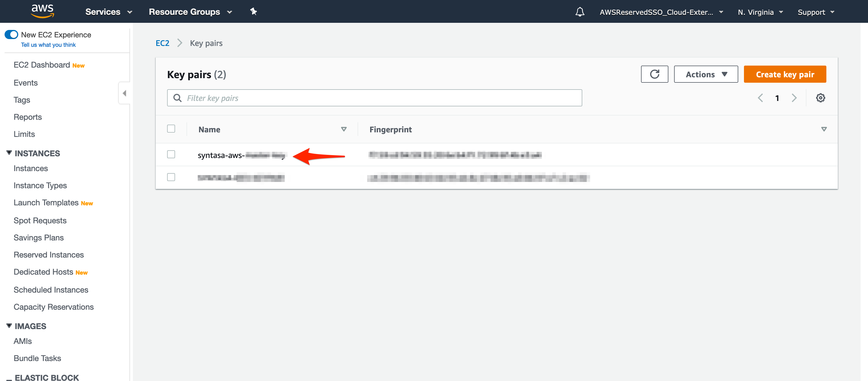This screenshot has height=381, width=868.
Task: Select all key pairs with header checkbox
Action: pyautogui.click(x=171, y=128)
